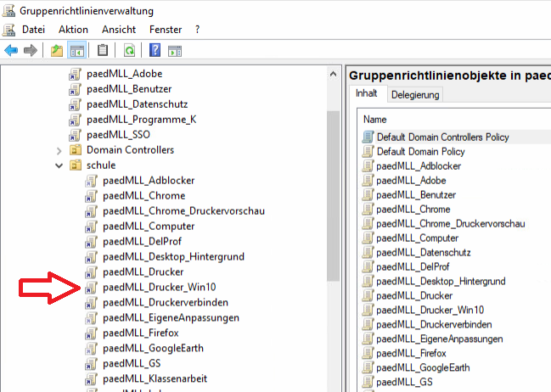Click the clipboard toolbar icon

[103, 51]
